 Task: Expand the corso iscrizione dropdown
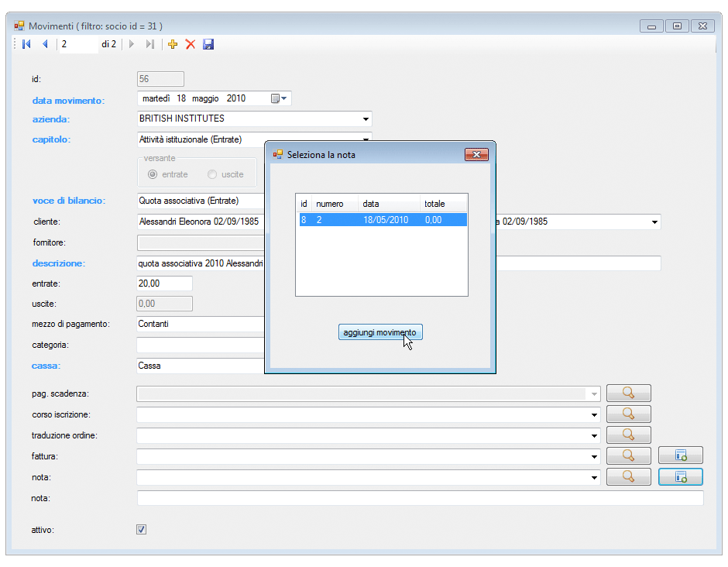[x=594, y=414]
